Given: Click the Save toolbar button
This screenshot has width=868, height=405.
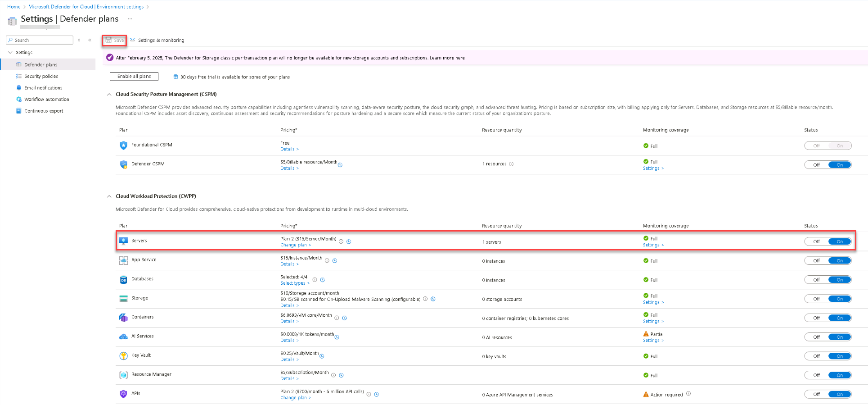Looking at the screenshot, I should point(114,40).
